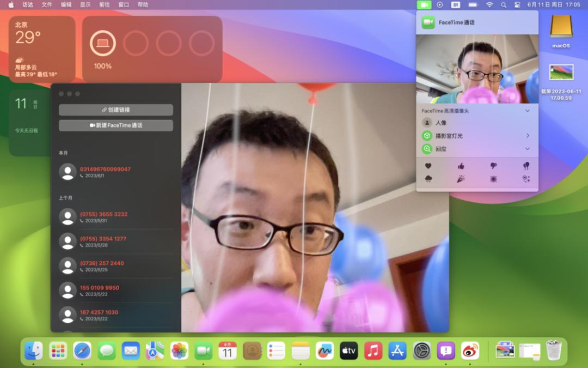This screenshot has width=588, height=368.
Task: Trigger the confetti party popper reaction
Action: tap(461, 179)
